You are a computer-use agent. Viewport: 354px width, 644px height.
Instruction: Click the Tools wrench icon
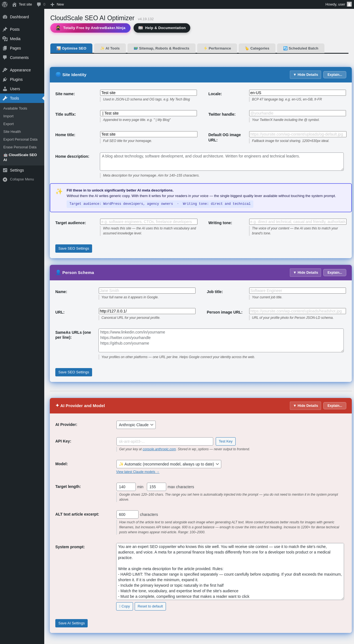click(5, 98)
